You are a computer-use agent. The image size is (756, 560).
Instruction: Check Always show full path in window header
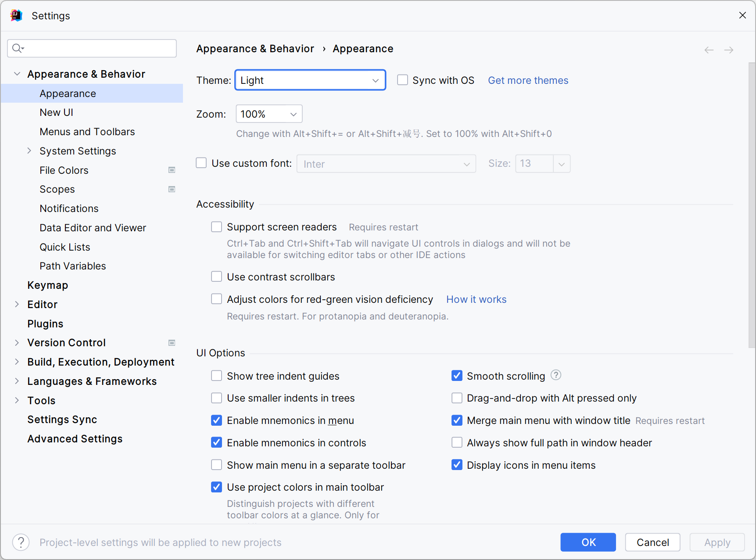tap(457, 442)
